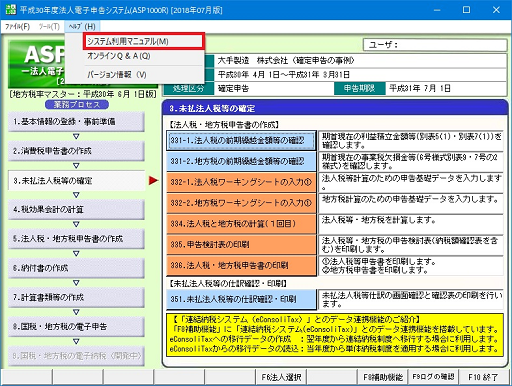Open the ファイル(F) menu
Image resolution: width=512 pixels, height=386 pixels.
click(17, 26)
